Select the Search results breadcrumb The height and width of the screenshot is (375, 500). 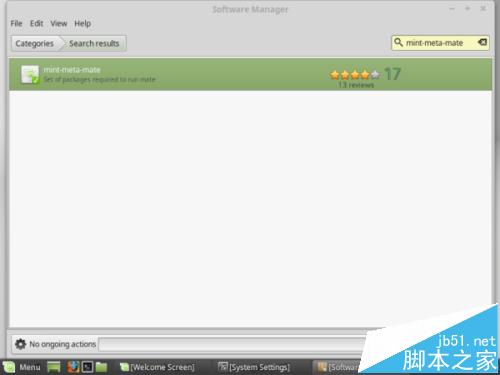click(94, 44)
